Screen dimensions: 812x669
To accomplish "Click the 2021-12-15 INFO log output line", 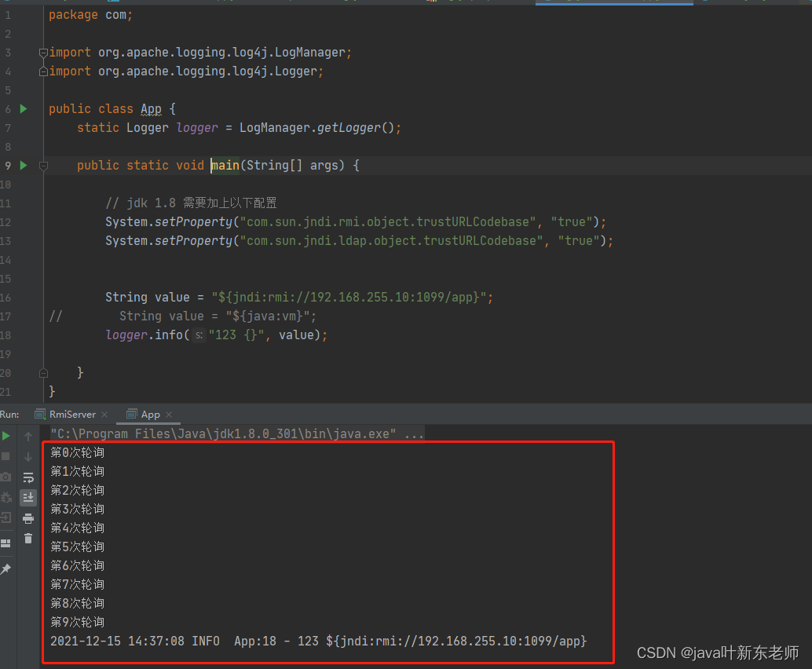I will click(x=319, y=642).
